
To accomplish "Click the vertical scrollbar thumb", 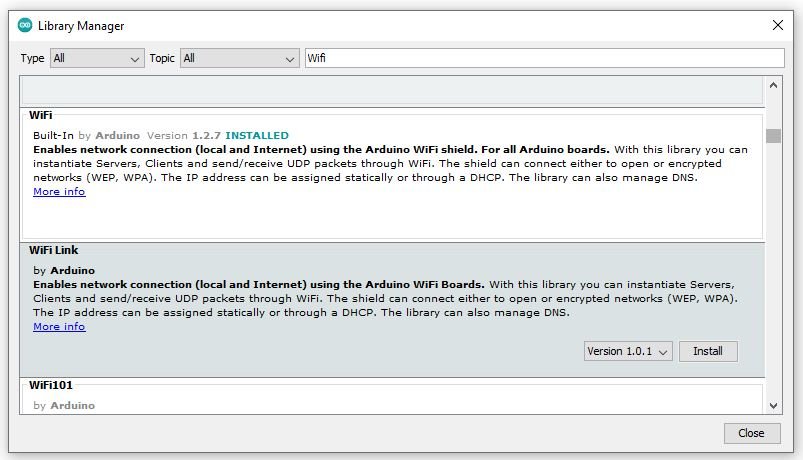I will [x=774, y=136].
